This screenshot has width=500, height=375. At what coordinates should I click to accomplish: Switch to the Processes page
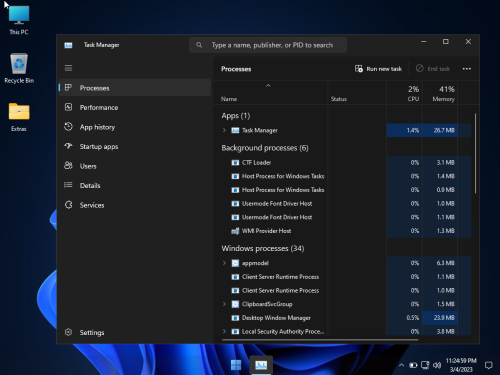click(x=135, y=88)
